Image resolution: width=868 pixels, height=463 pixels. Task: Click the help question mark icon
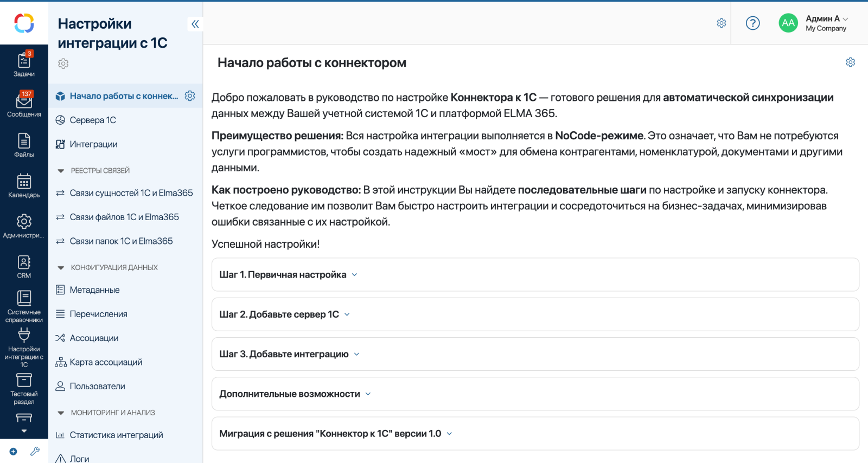coord(752,23)
